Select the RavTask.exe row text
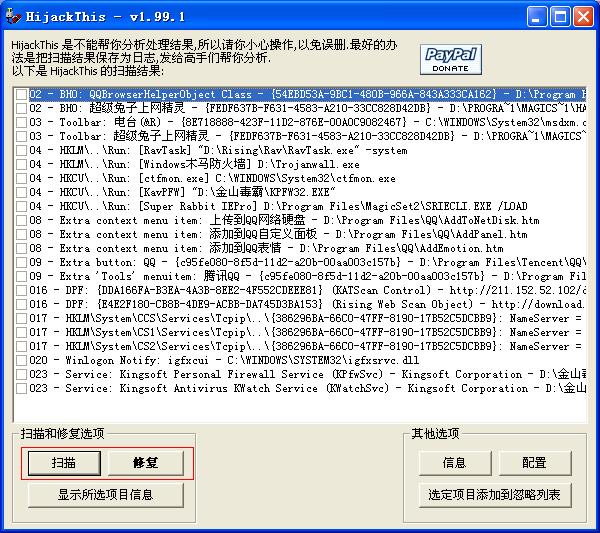The width and height of the screenshot is (600, 533). 218,150
